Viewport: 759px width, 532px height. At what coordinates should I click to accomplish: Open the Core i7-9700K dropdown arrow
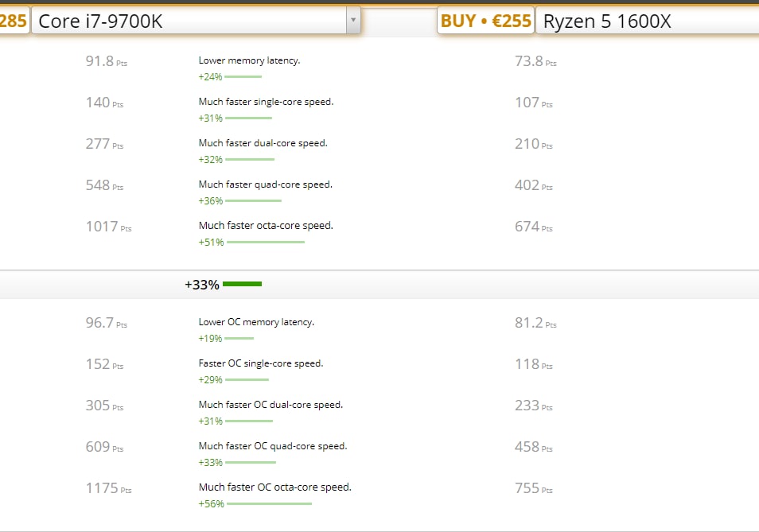(x=353, y=21)
